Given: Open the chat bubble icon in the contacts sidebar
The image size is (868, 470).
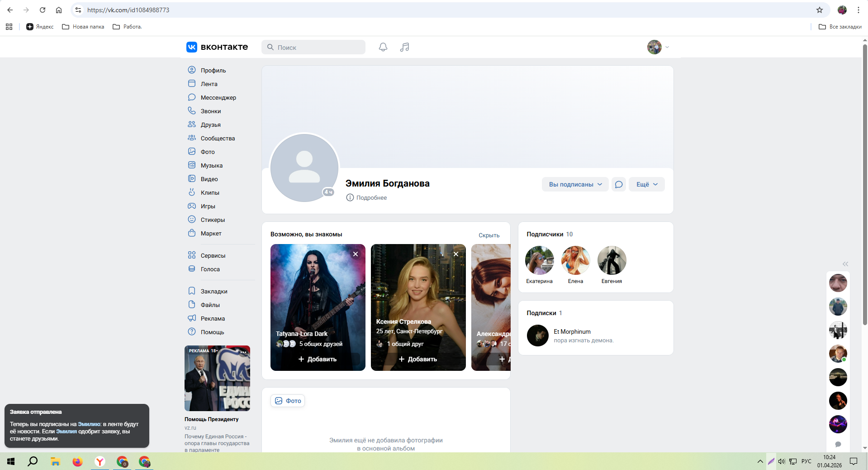Looking at the screenshot, I should 838,444.
